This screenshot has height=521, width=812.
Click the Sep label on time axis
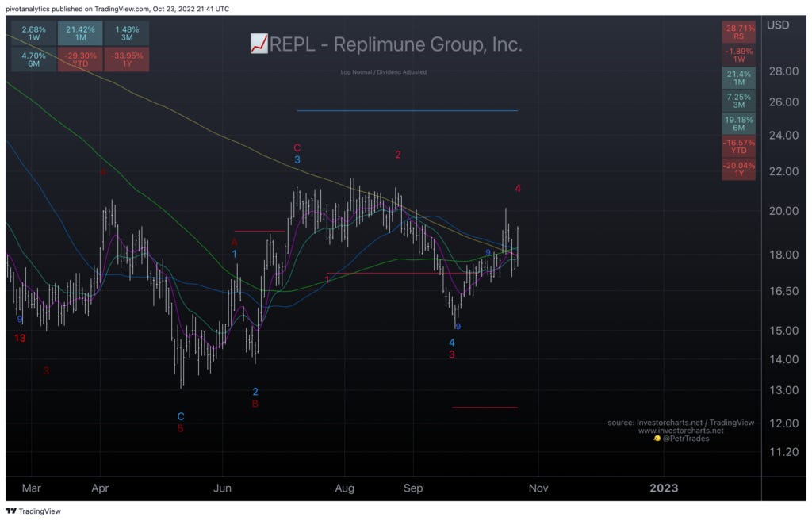point(413,488)
